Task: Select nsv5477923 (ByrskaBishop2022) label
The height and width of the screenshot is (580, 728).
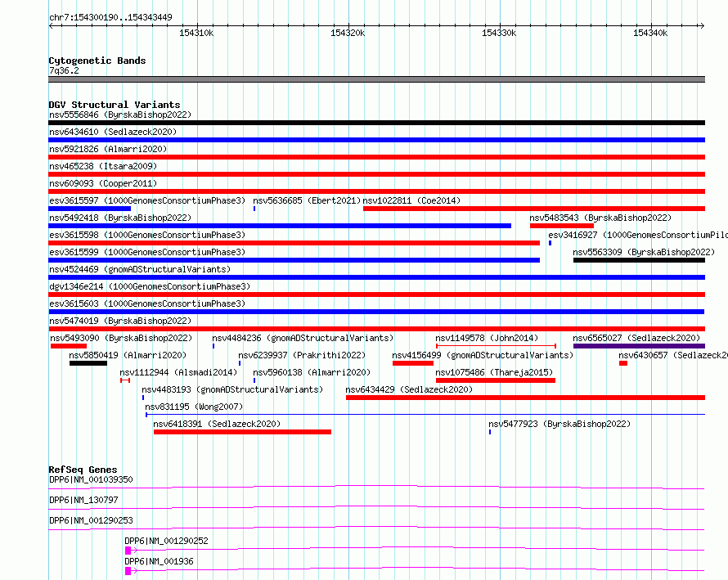Action: coord(559,424)
